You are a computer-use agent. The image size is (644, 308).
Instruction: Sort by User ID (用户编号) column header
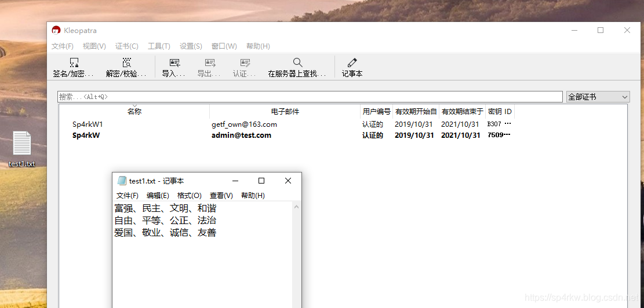tap(376, 112)
